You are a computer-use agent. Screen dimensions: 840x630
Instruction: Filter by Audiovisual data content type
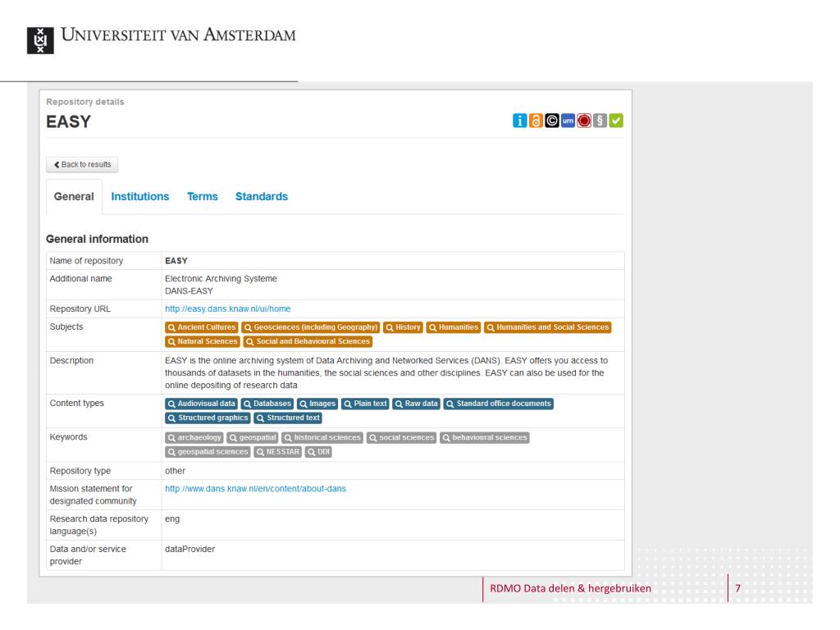[202, 404]
